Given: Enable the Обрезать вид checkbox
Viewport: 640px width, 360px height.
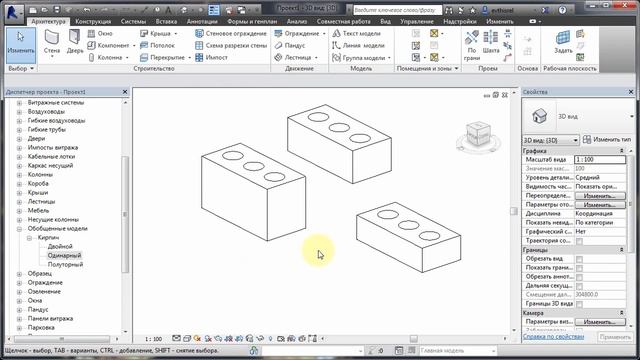Looking at the screenshot, I should pos(579,259).
